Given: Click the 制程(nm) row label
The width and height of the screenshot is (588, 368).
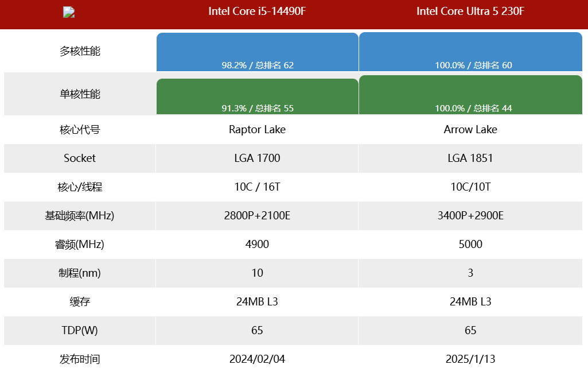Looking at the screenshot, I should tap(80, 273).
